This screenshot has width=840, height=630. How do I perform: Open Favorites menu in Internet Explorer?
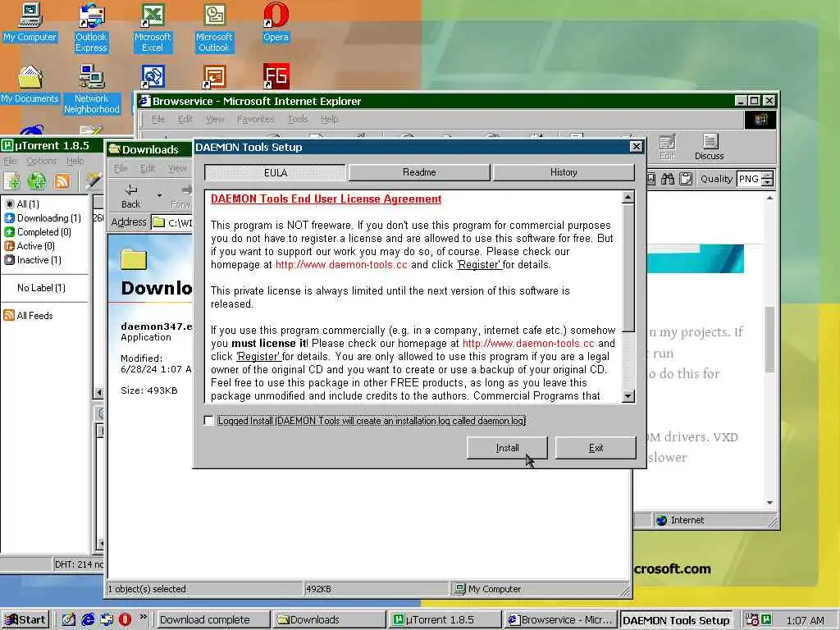tap(256, 119)
